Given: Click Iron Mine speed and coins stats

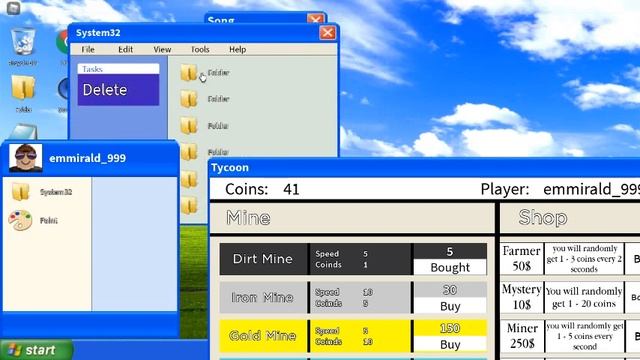Looking at the screenshot, I should [x=360, y=298].
